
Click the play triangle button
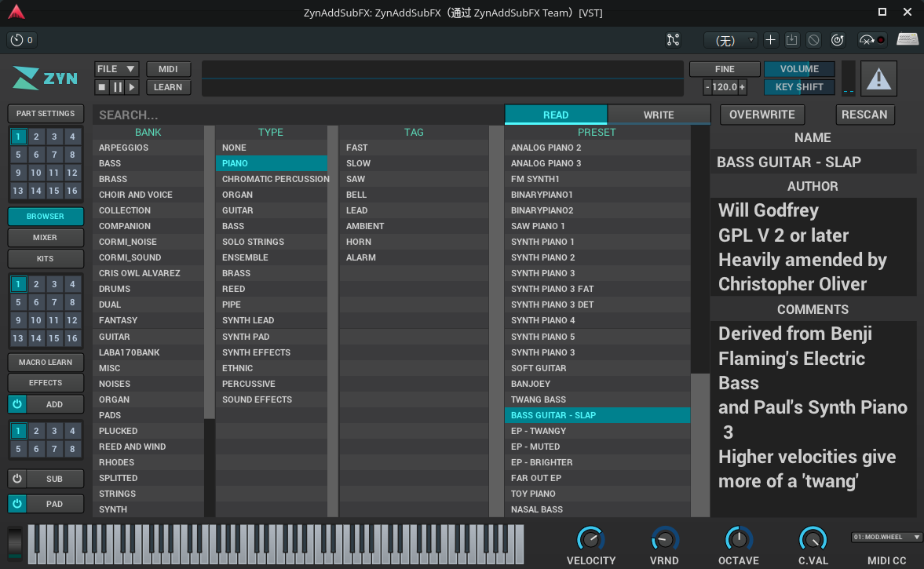[132, 87]
